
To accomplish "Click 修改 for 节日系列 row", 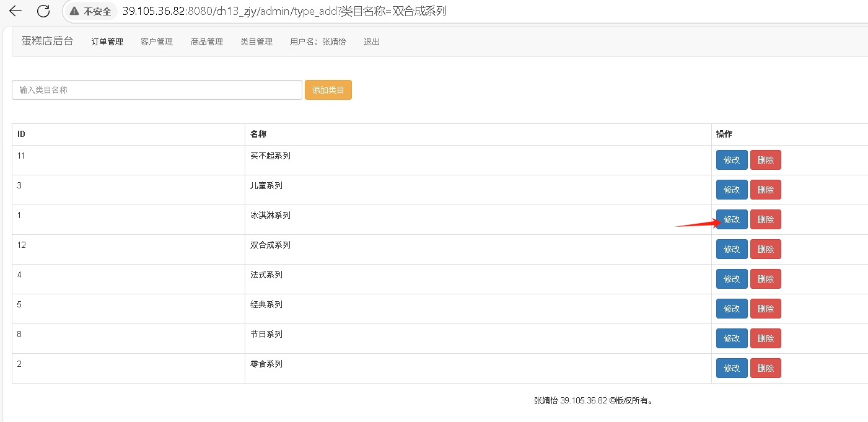I will click(732, 338).
